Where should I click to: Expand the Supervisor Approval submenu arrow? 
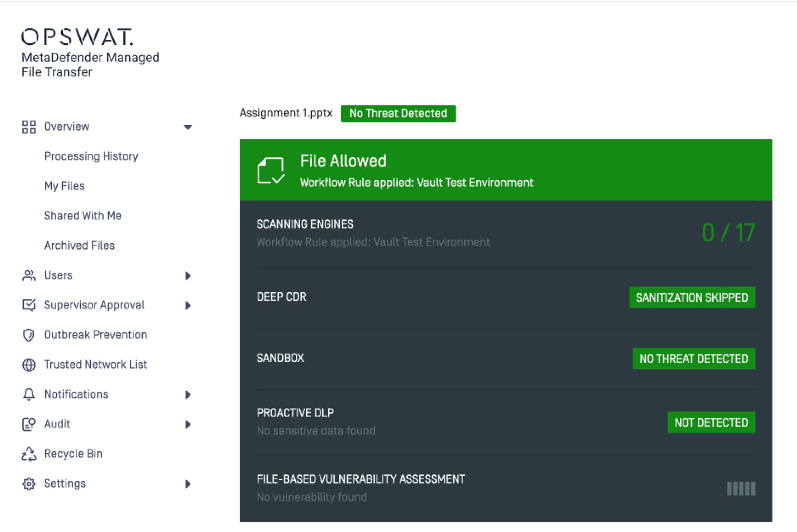click(188, 306)
